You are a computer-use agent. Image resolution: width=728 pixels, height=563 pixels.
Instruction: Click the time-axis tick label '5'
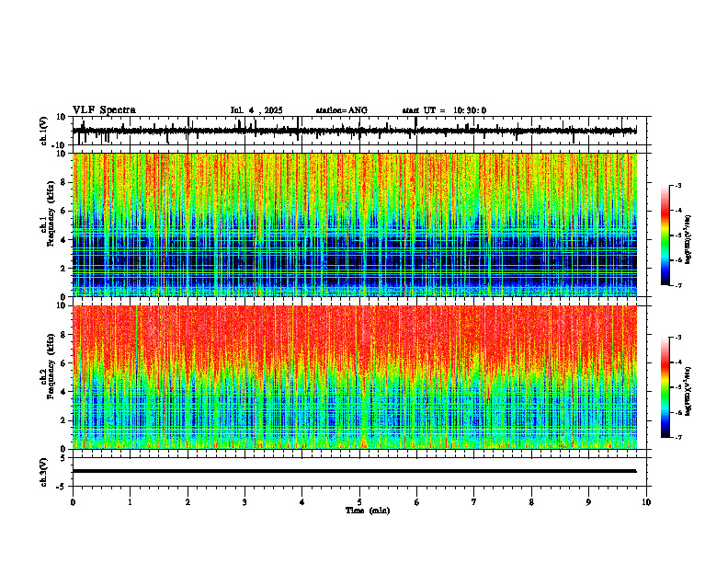(359, 502)
